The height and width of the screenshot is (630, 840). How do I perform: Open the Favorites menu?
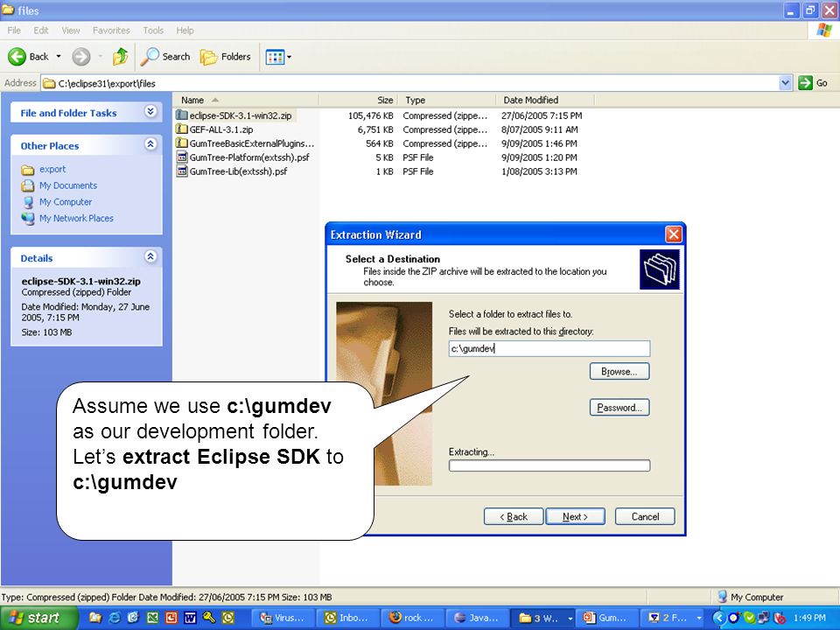coord(111,31)
